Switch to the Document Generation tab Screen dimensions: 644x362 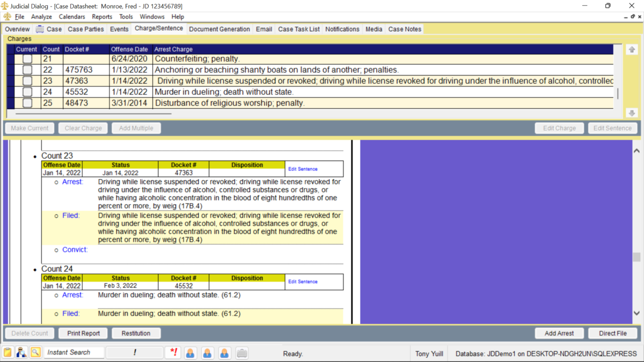[219, 29]
